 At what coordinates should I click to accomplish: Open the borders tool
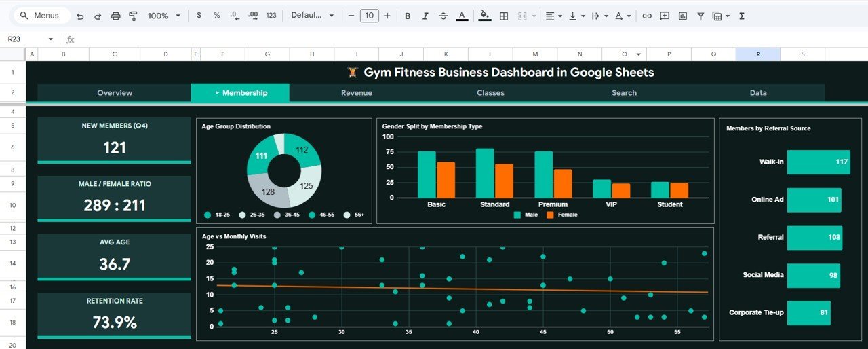[x=504, y=16]
